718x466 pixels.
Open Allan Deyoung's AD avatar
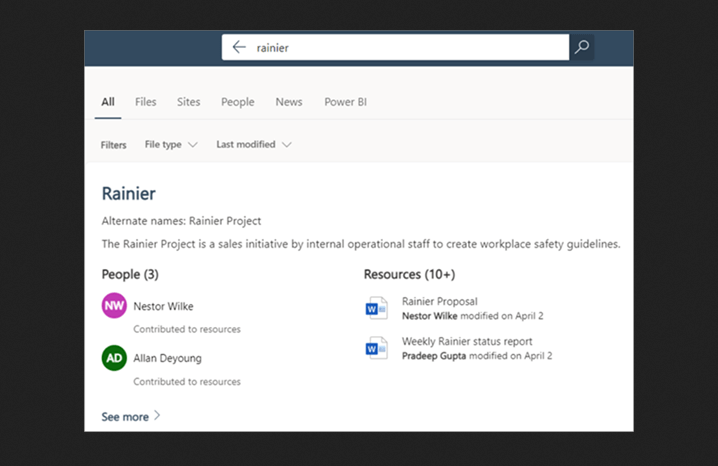point(114,358)
